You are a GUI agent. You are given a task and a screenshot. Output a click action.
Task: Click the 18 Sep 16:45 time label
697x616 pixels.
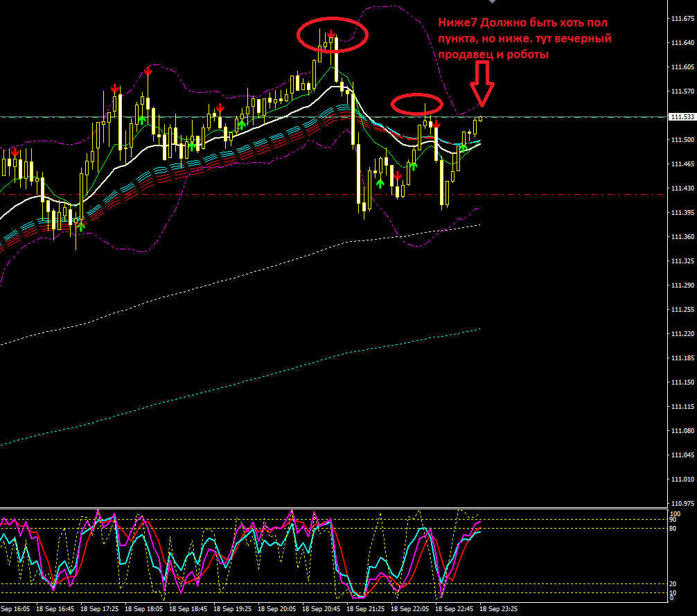point(55,609)
